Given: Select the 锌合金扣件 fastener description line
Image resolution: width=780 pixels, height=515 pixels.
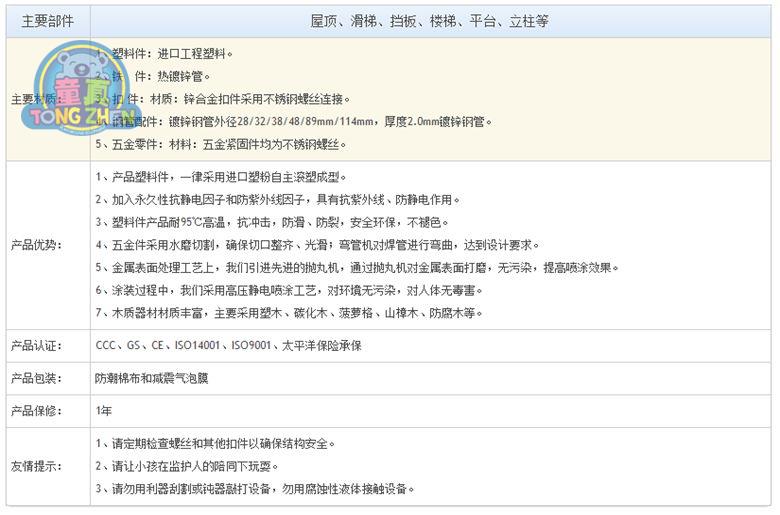Looking at the screenshot, I should click(225, 99).
